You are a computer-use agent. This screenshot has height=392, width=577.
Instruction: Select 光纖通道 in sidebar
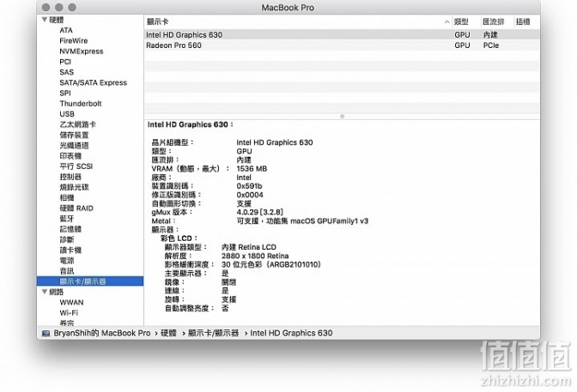point(74,145)
